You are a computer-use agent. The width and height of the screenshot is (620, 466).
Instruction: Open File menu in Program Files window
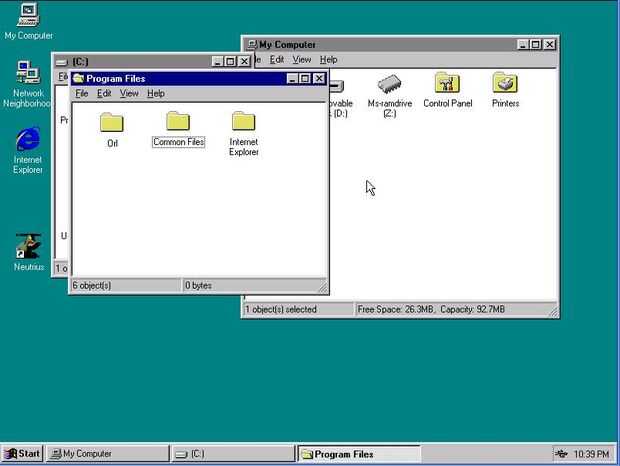point(82,94)
